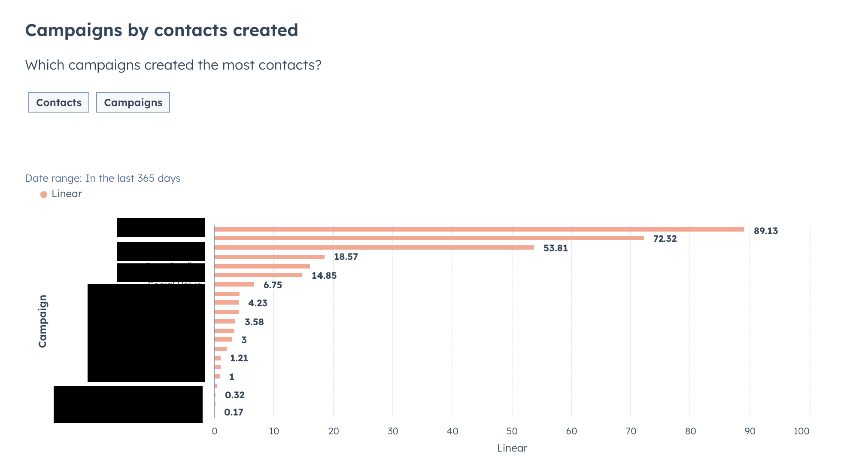The image size is (868, 464).
Task: Click the 'Date range: In the last 365 days' text
Action: 103,178
